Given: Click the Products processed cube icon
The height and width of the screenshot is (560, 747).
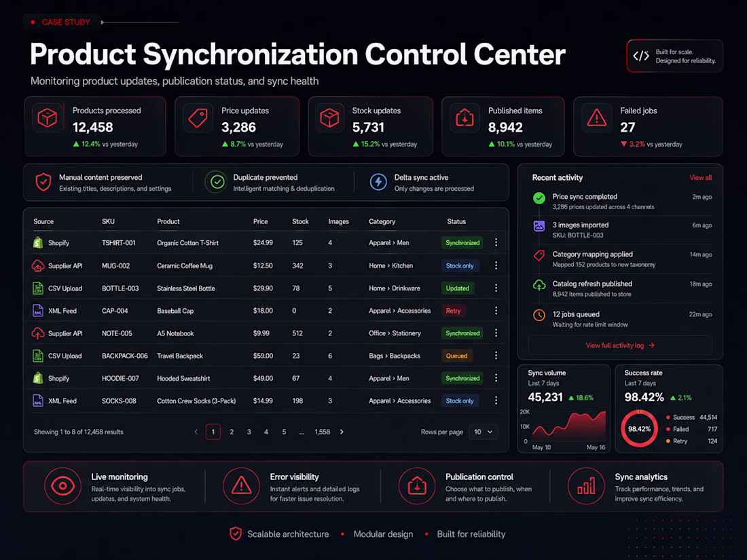Looking at the screenshot, I should [48, 117].
